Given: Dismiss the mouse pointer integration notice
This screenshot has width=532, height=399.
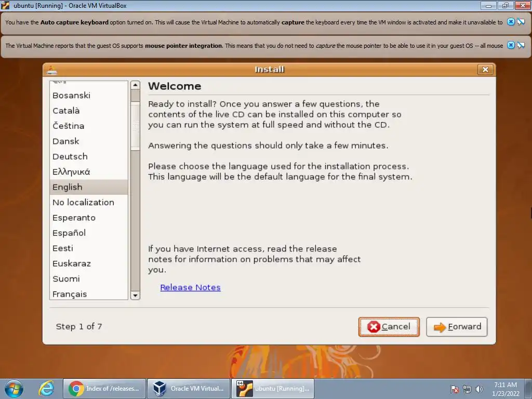Looking at the screenshot, I should pos(511,45).
